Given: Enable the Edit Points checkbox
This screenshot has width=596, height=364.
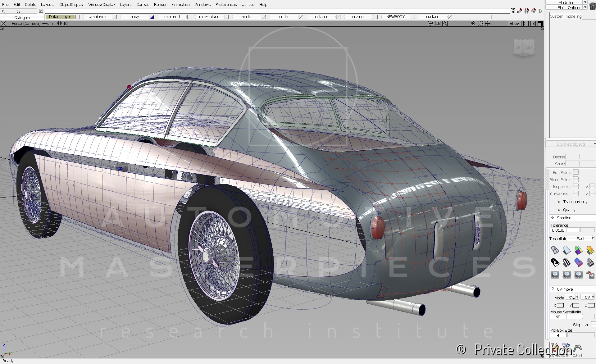Looking at the screenshot, I should click(x=576, y=172).
